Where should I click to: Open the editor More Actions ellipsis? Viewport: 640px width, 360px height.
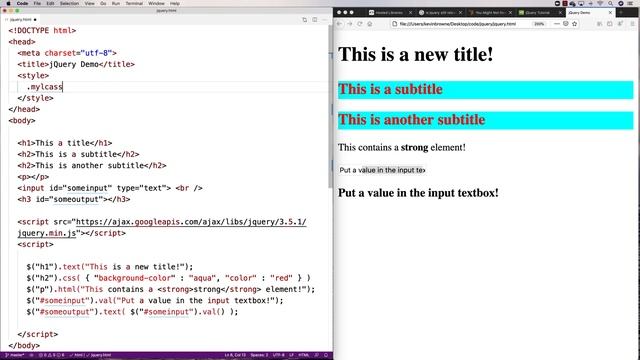(x=324, y=20)
